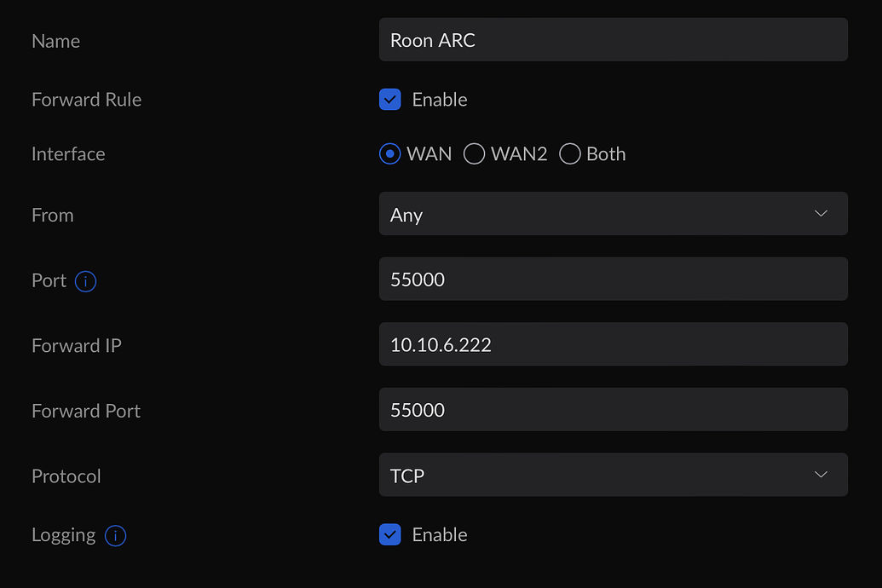Image resolution: width=882 pixels, height=588 pixels.
Task: Click the Roon ARC name field
Action: [x=613, y=39]
